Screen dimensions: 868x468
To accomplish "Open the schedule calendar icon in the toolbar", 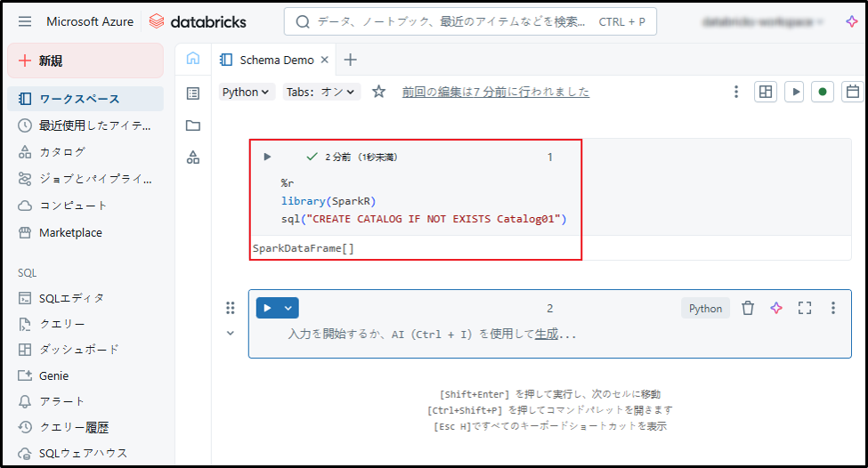I will click(x=852, y=92).
